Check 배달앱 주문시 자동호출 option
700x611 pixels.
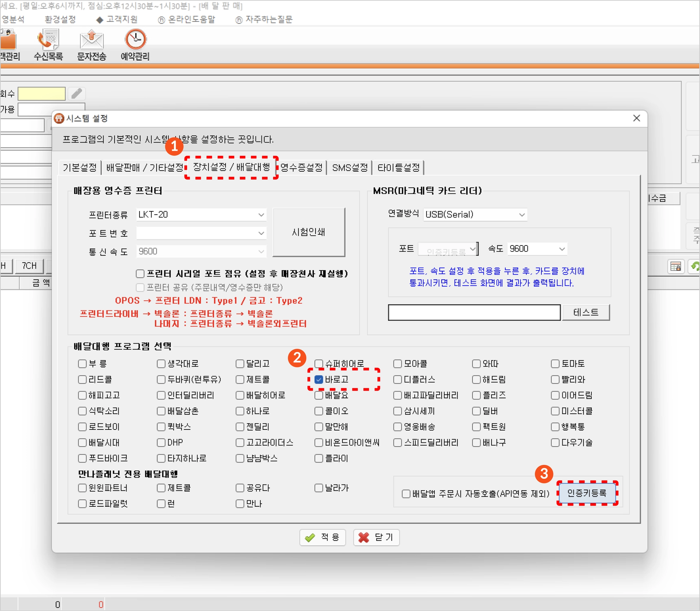[x=406, y=494]
